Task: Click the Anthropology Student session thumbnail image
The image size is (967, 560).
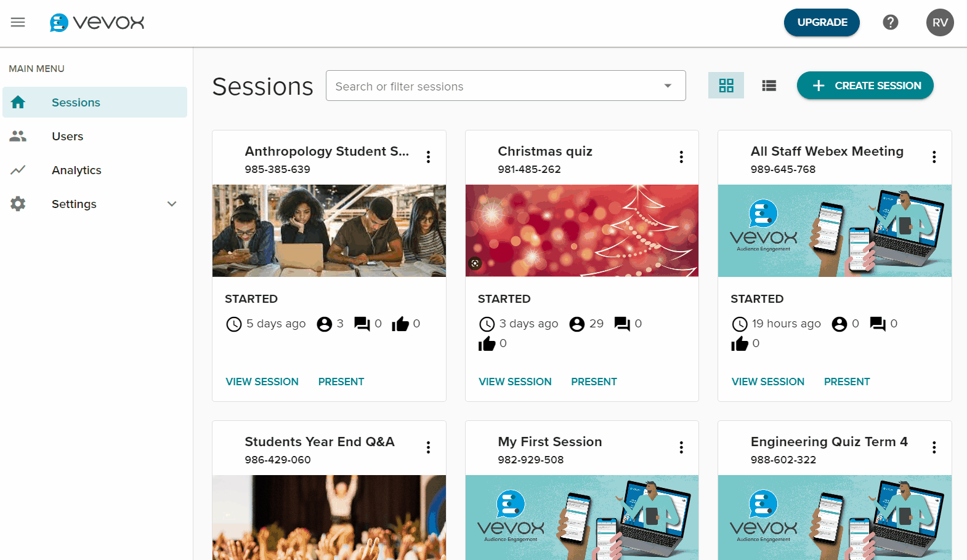Action: click(x=329, y=231)
